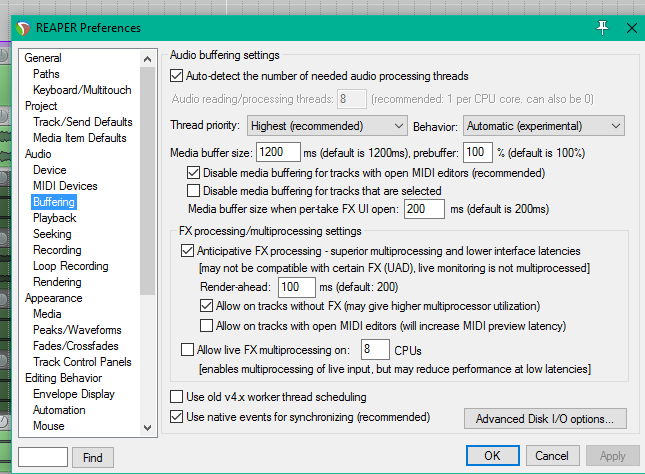
Task: Select Editing Behavior in the tree
Action: pos(63,379)
